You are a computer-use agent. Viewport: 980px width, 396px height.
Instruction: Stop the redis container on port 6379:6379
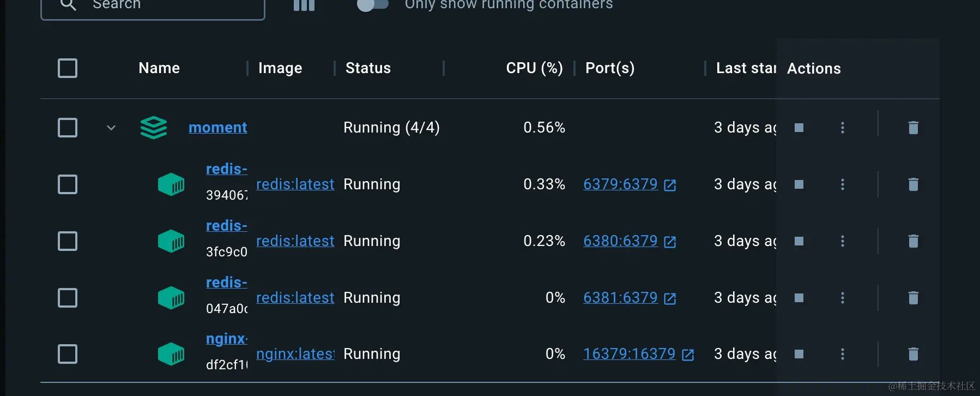[x=799, y=184]
